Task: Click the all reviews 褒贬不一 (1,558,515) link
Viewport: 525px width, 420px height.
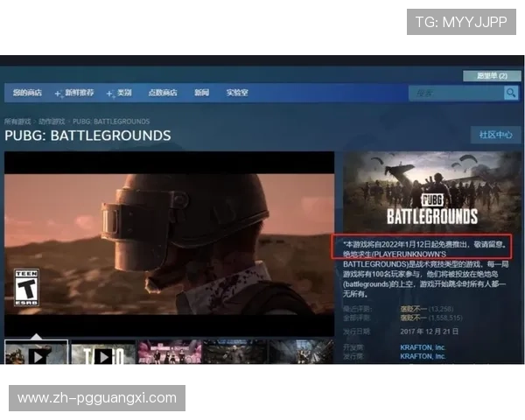Action: (431, 318)
